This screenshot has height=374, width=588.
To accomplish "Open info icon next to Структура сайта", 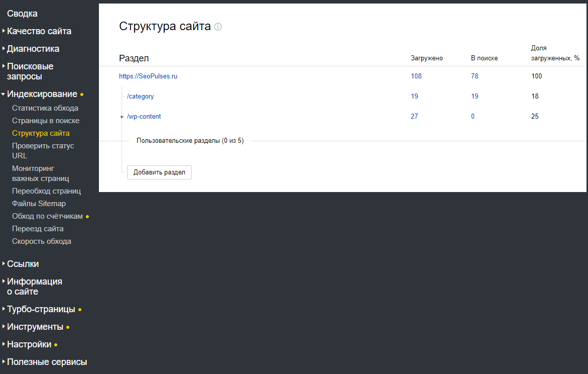I will [x=218, y=27].
